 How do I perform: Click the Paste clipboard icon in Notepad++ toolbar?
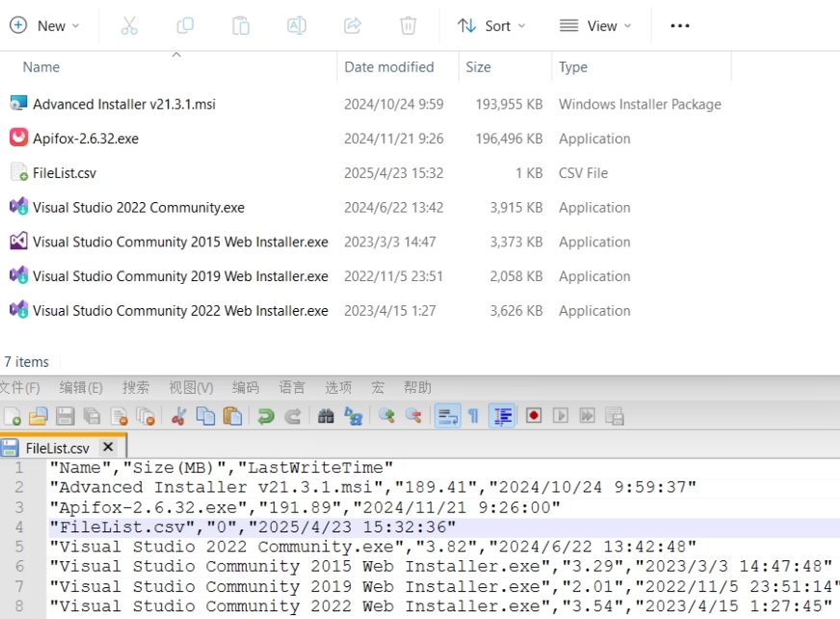(232, 416)
